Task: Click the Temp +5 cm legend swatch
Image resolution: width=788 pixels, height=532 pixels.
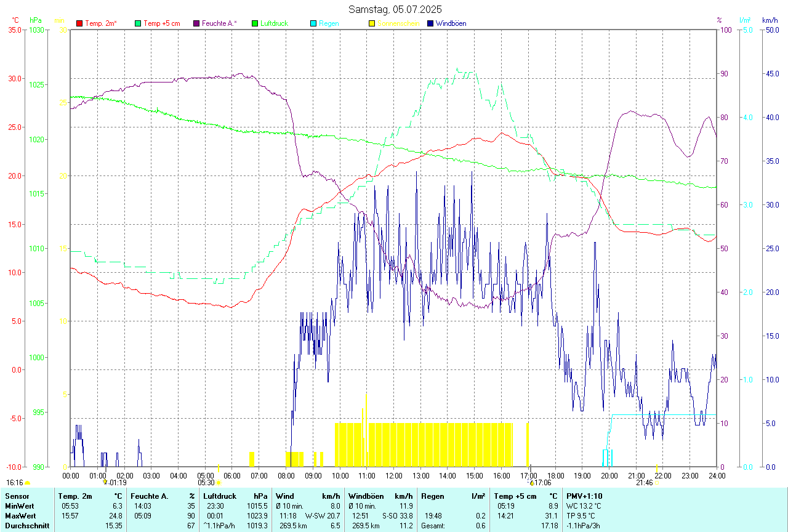Action: click(138, 23)
